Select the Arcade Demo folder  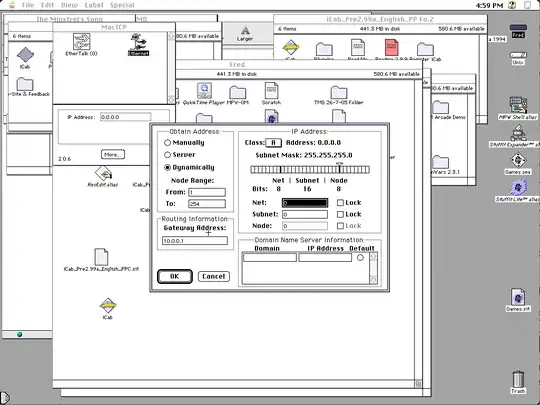[440, 107]
